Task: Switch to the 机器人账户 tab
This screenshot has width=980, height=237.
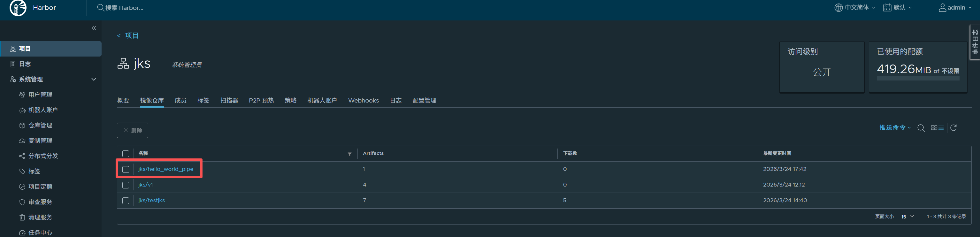Action: pos(322,100)
